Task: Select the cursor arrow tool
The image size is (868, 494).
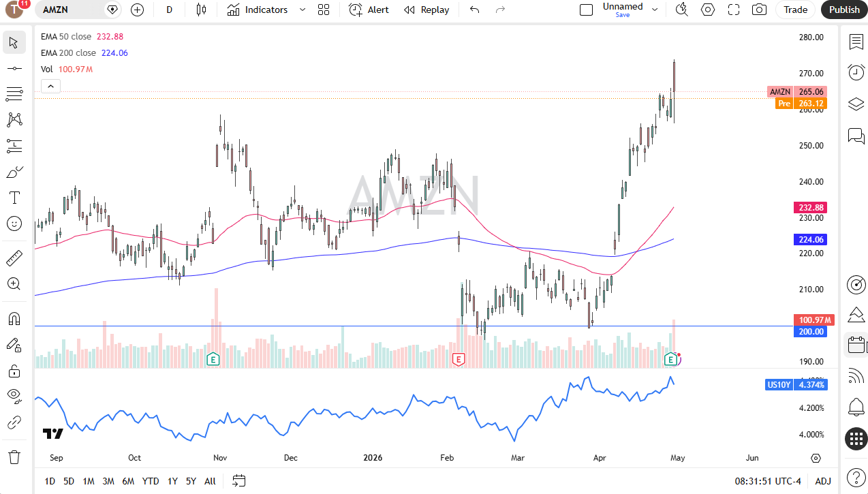Action: click(14, 42)
